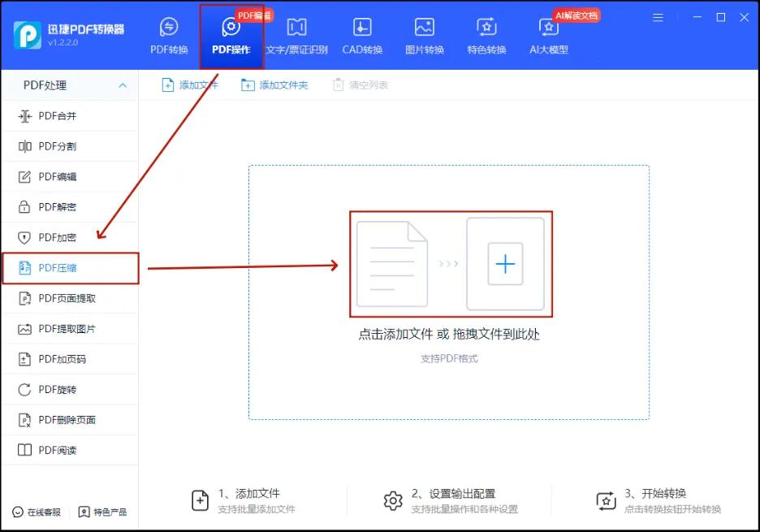Go to the 特色转换 tab
Image resolution: width=760 pixels, height=532 pixels.
coord(486,37)
